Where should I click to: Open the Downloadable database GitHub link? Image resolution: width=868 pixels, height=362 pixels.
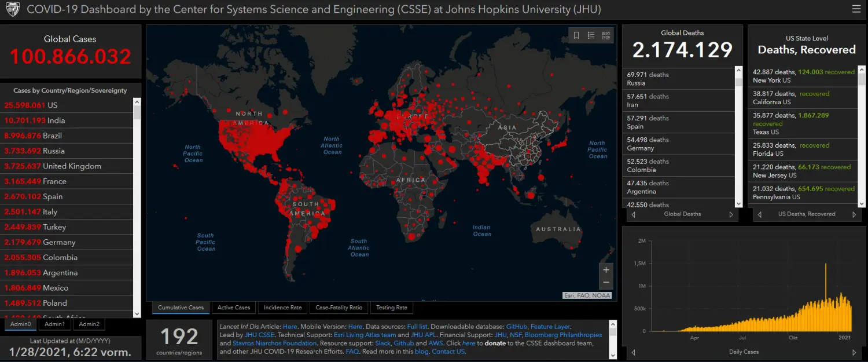(x=517, y=327)
